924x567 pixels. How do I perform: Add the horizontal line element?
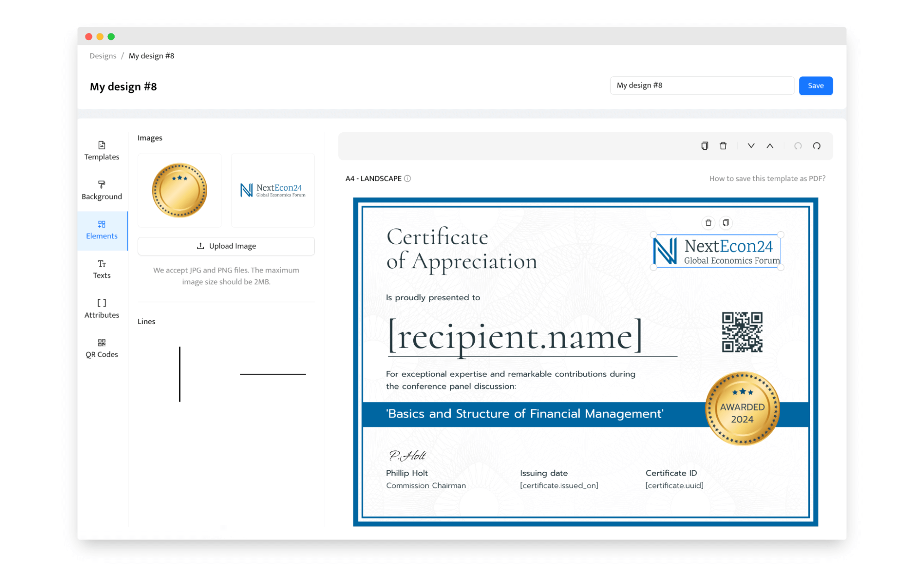tap(273, 374)
